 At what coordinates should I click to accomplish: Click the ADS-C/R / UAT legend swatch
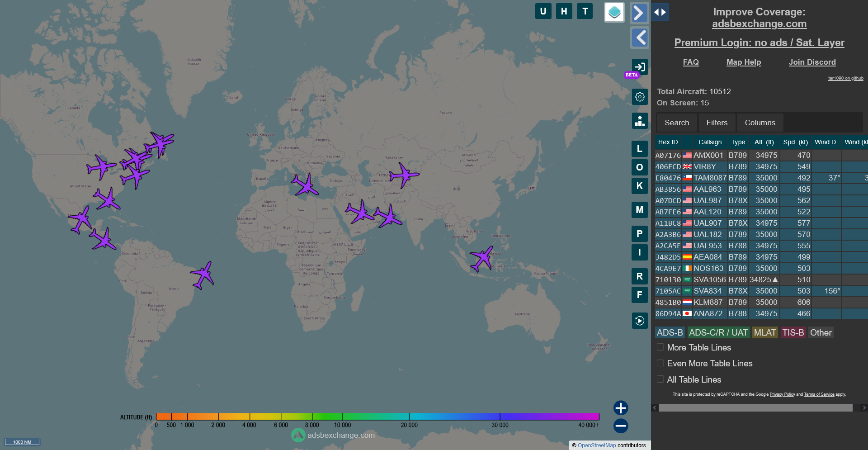718,332
